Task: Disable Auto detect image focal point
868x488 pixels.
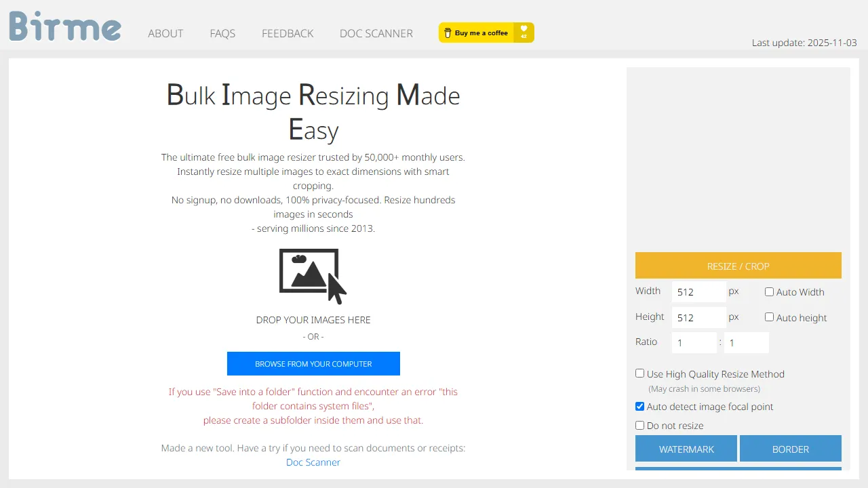Action: (639, 406)
